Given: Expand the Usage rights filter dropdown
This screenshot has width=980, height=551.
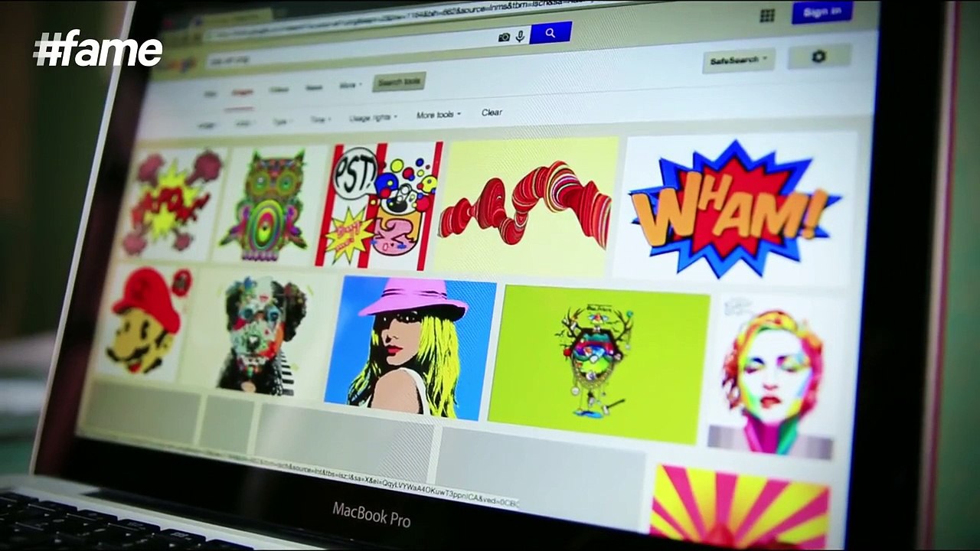Looking at the screenshot, I should click(x=374, y=118).
